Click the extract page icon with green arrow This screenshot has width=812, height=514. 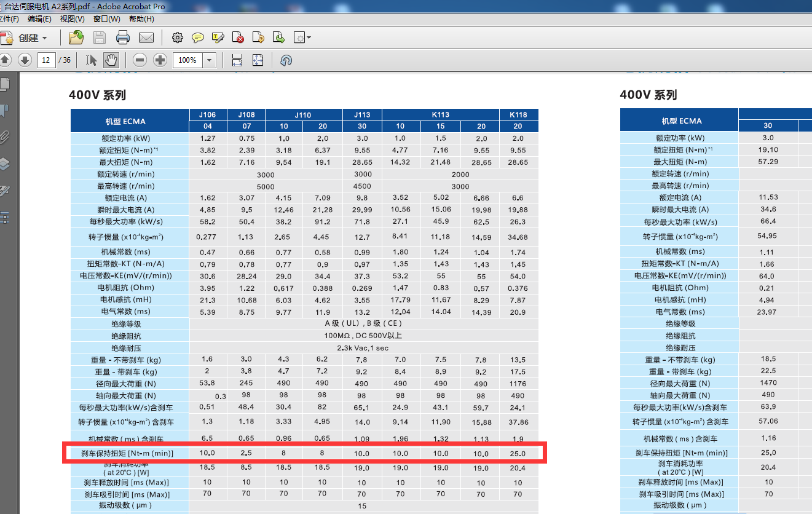point(278,38)
